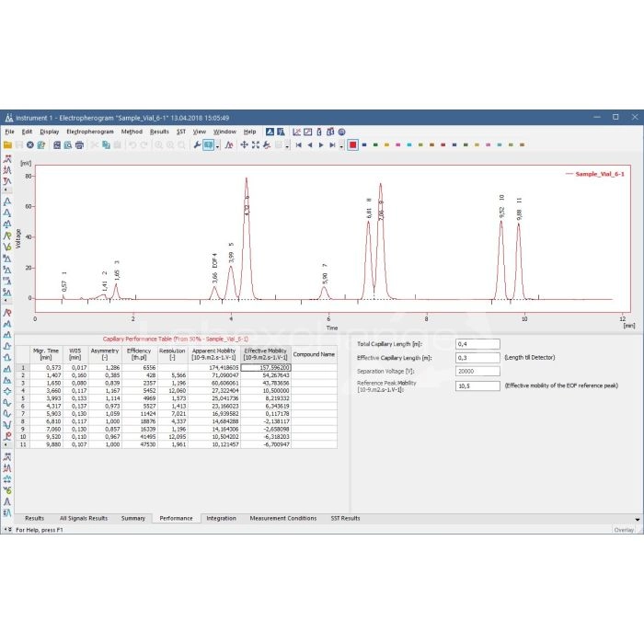
Task: Select the large red color square in toolbar
Action: 352,144
